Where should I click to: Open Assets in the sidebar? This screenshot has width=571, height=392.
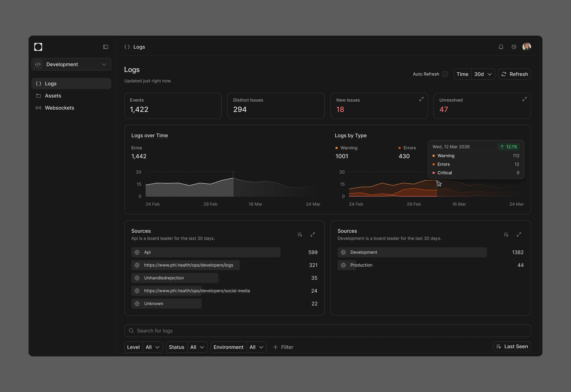tap(71, 96)
